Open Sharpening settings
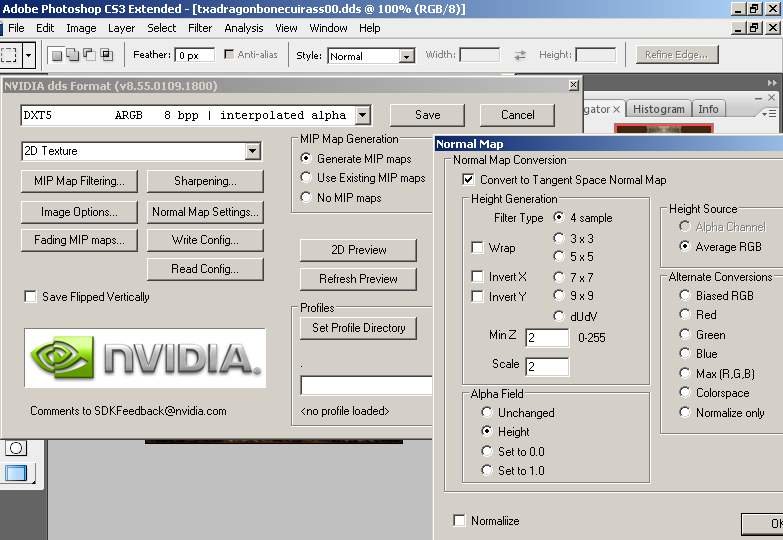This screenshot has width=783, height=540. 205,181
